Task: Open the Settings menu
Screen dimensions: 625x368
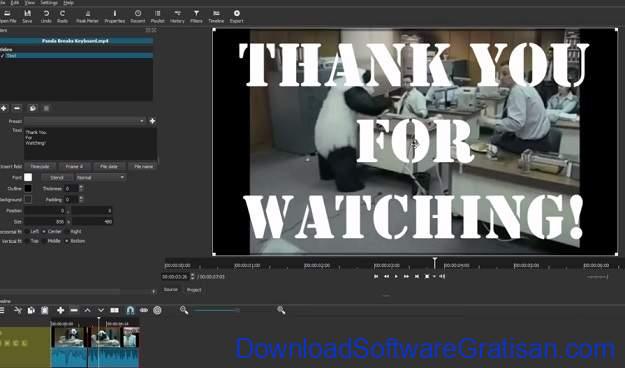Action: [49, 2]
